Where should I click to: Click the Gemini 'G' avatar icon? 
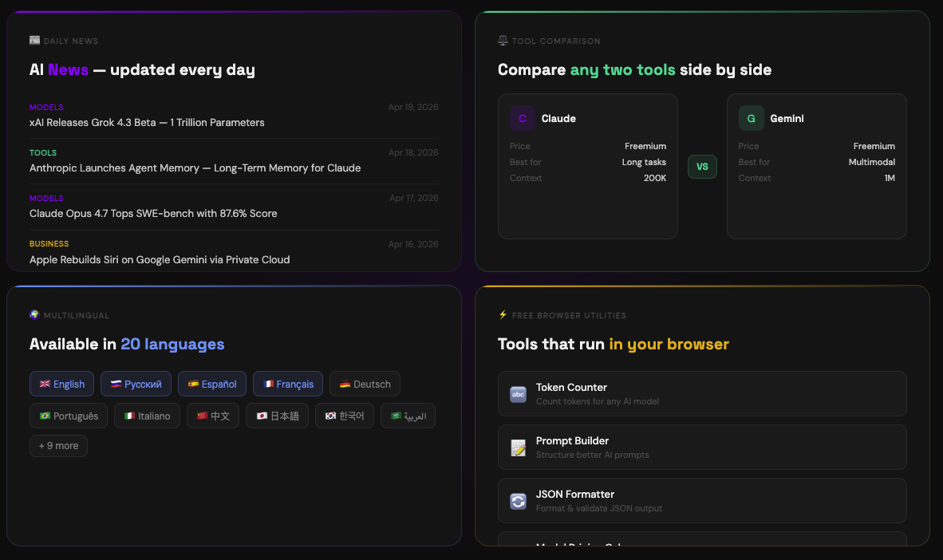click(x=752, y=119)
